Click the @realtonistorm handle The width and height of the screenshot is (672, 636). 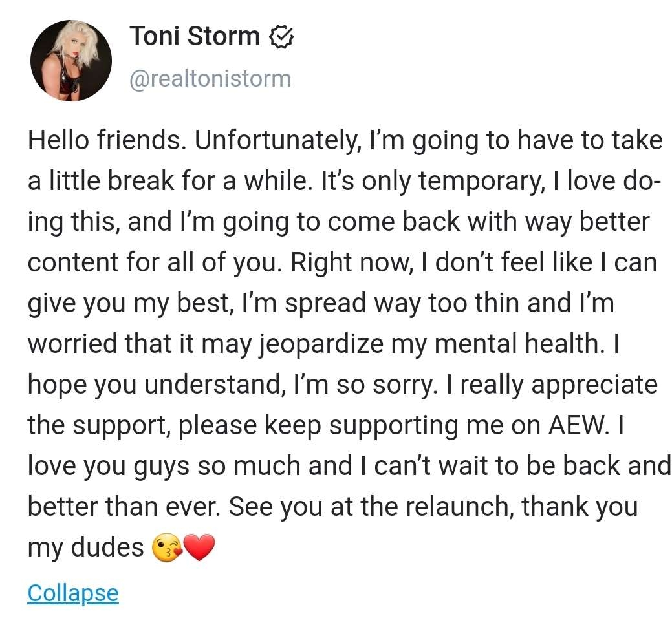click(210, 79)
